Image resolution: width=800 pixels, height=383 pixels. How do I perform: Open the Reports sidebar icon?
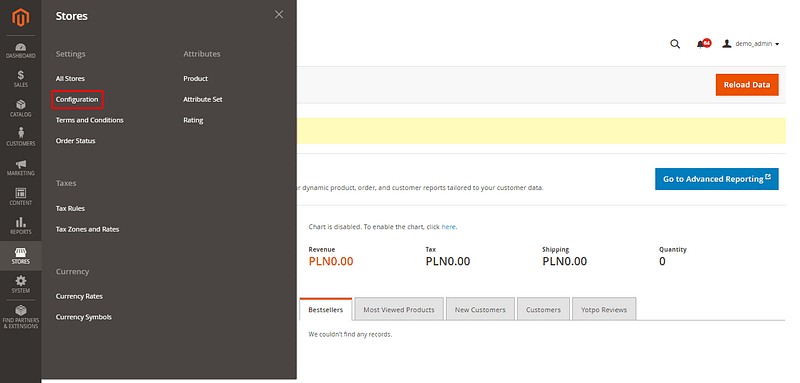pos(21,226)
